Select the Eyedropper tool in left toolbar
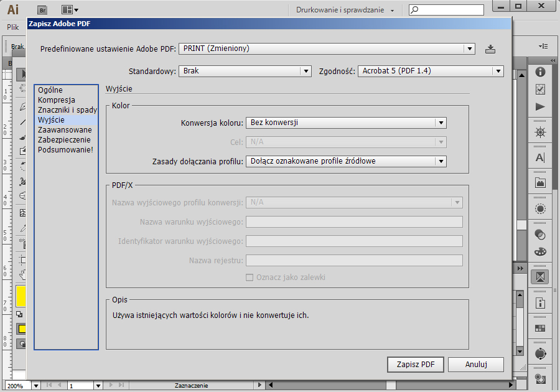The height and width of the screenshot is (392, 560). [x=22, y=228]
